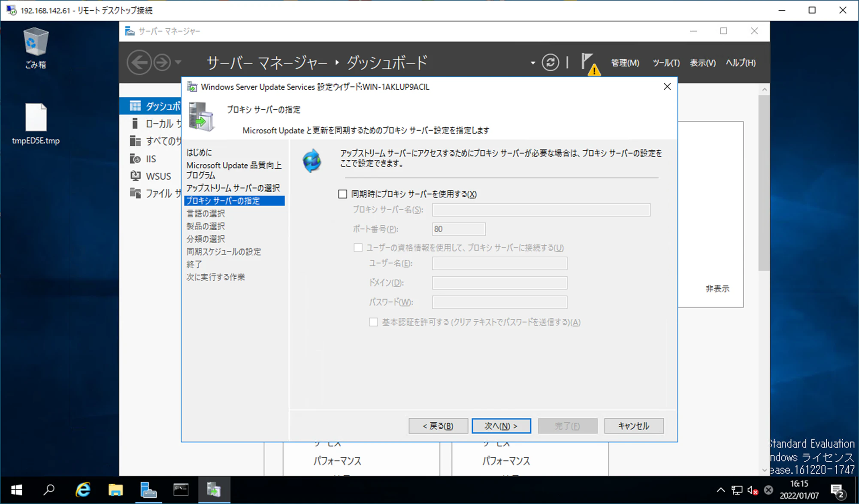
Task: Click 'パフォーマンス' in right Server Manager tile
Action: (x=506, y=461)
